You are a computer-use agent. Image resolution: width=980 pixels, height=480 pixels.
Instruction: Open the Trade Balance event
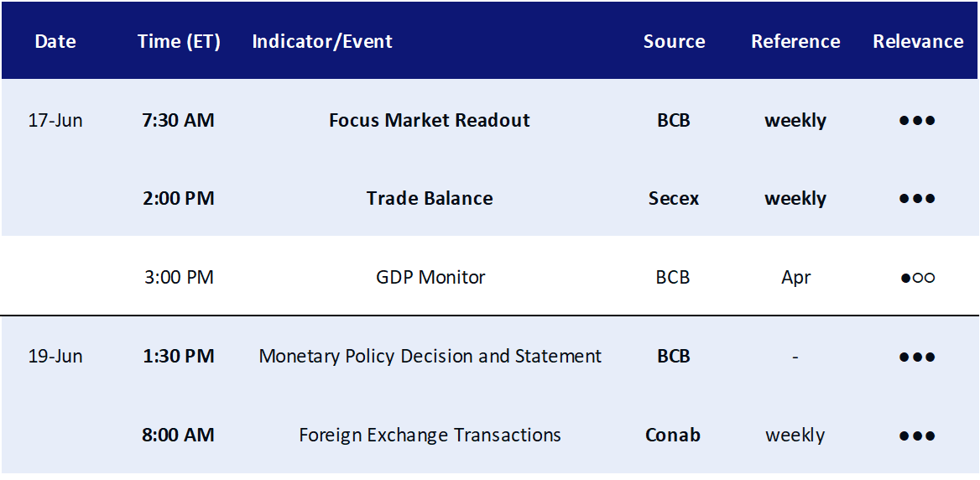[x=430, y=199]
